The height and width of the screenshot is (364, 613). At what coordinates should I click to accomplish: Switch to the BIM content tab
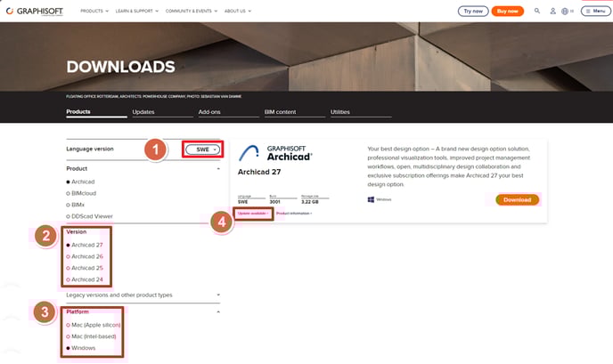pyautogui.click(x=295, y=112)
